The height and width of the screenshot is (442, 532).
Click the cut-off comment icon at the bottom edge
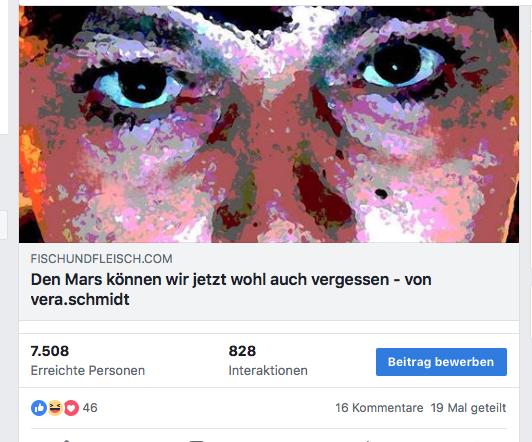coord(196,441)
